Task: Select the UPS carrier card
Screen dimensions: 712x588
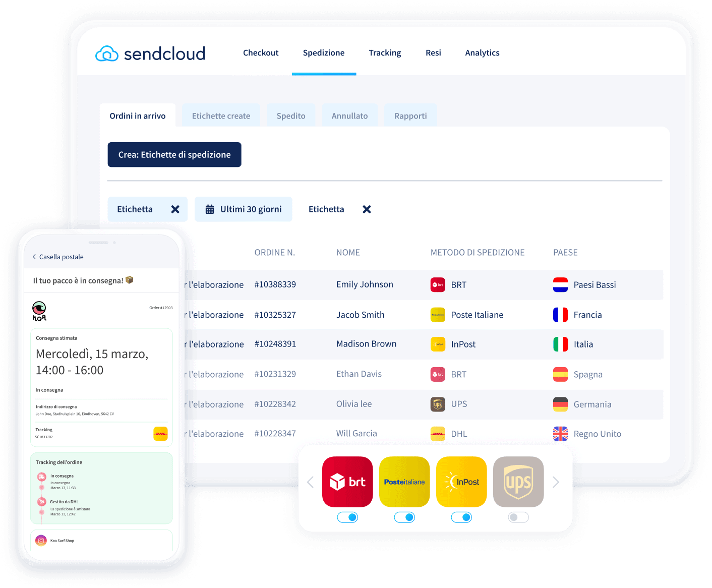Action: coord(518,482)
